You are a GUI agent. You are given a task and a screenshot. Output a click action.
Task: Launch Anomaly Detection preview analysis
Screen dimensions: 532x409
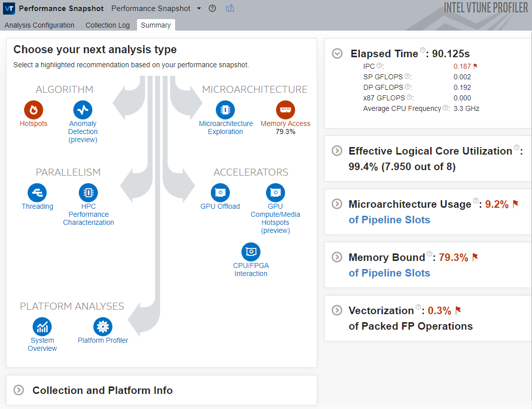(x=83, y=110)
